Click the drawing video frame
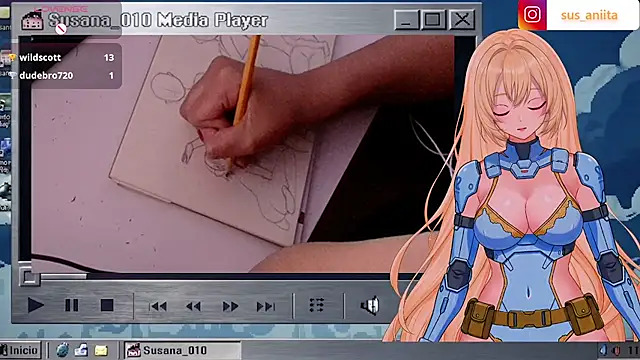 click(x=241, y=153)
